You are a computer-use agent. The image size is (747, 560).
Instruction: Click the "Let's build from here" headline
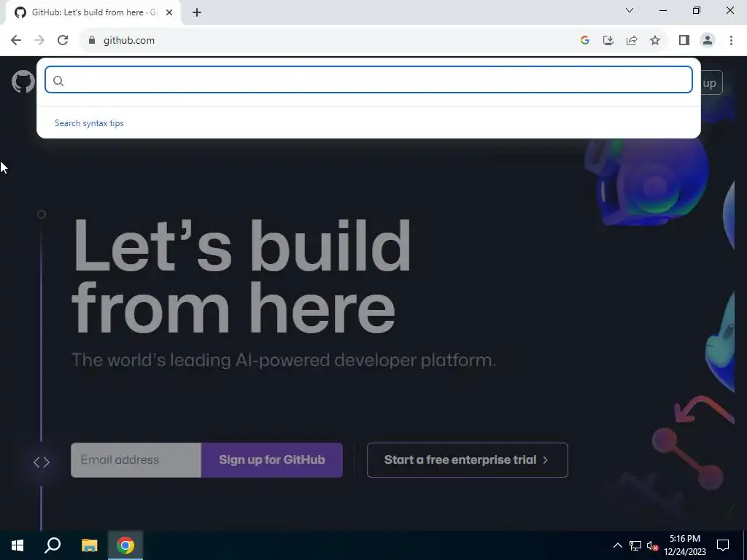241,277
